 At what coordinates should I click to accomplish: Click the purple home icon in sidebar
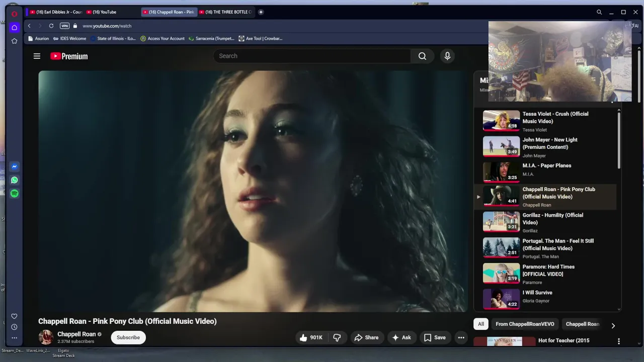click(x=14, y=27)
